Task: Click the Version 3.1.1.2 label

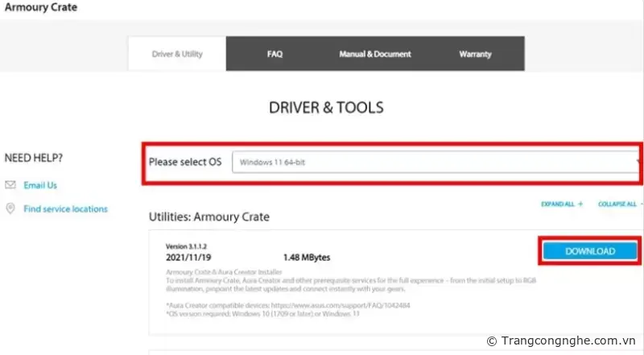Action: [x=188, y=246]
